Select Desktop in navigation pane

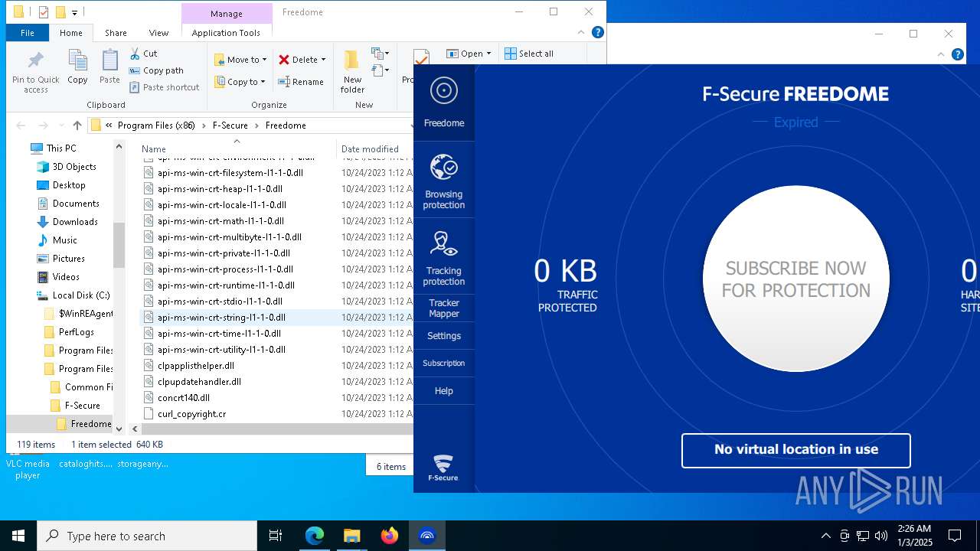pyautogui.click(x=69, y=185)
